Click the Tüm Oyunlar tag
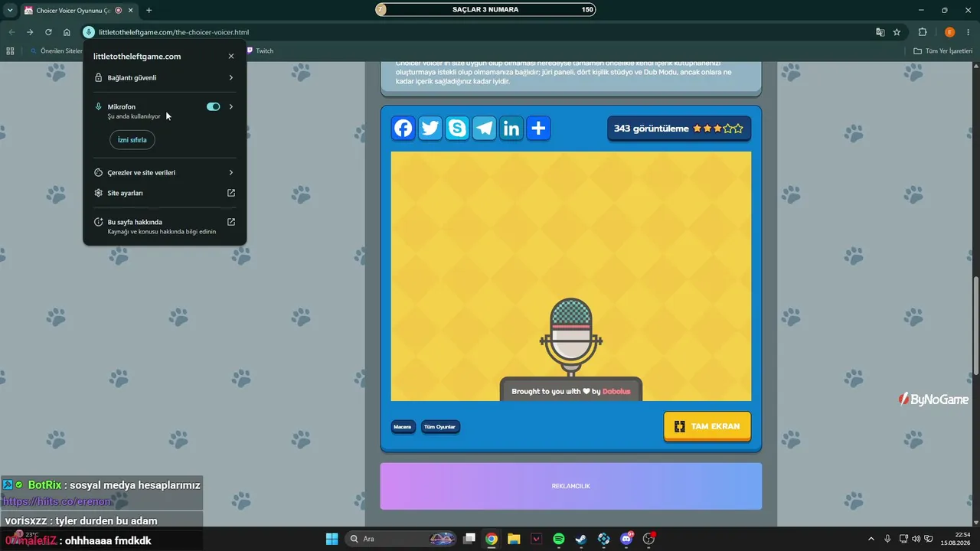Viewport: 980px width, 551px height. tap(440, 426)
